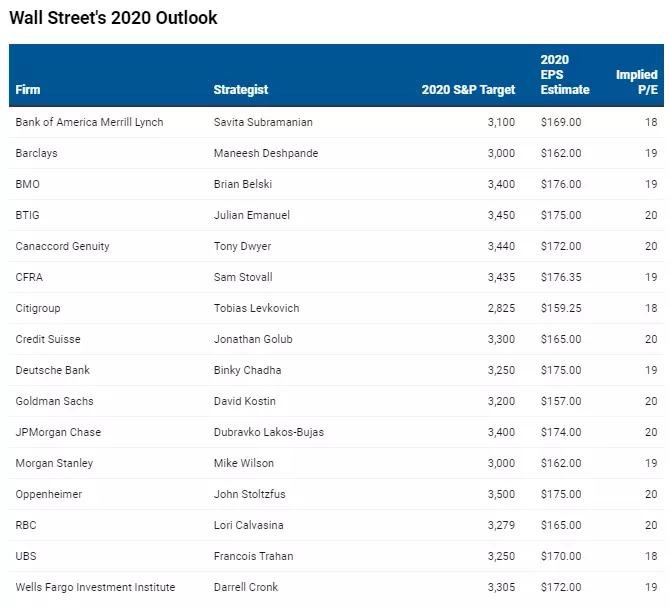Click the $176.00 EPS estimate
This screenshot has height=609, width=670.
point(561,184)
